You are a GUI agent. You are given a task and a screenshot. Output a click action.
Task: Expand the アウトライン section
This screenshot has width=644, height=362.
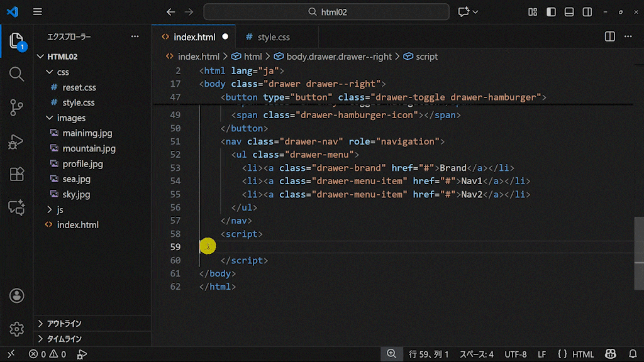[63, 324]
